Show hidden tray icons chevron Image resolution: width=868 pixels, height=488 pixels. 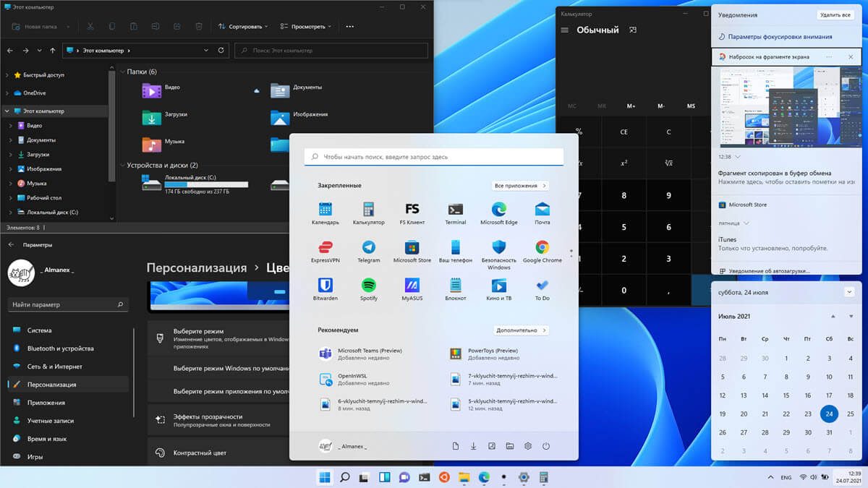[771, 477]
